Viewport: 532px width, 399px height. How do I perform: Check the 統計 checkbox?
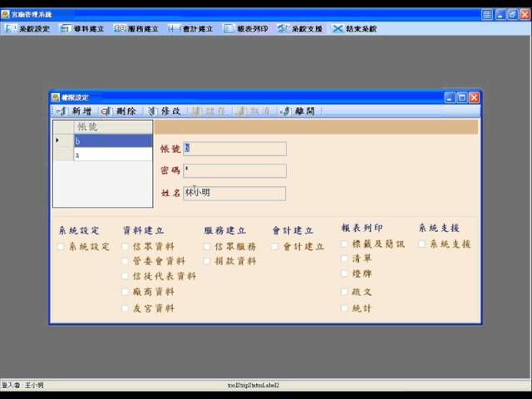344,308
